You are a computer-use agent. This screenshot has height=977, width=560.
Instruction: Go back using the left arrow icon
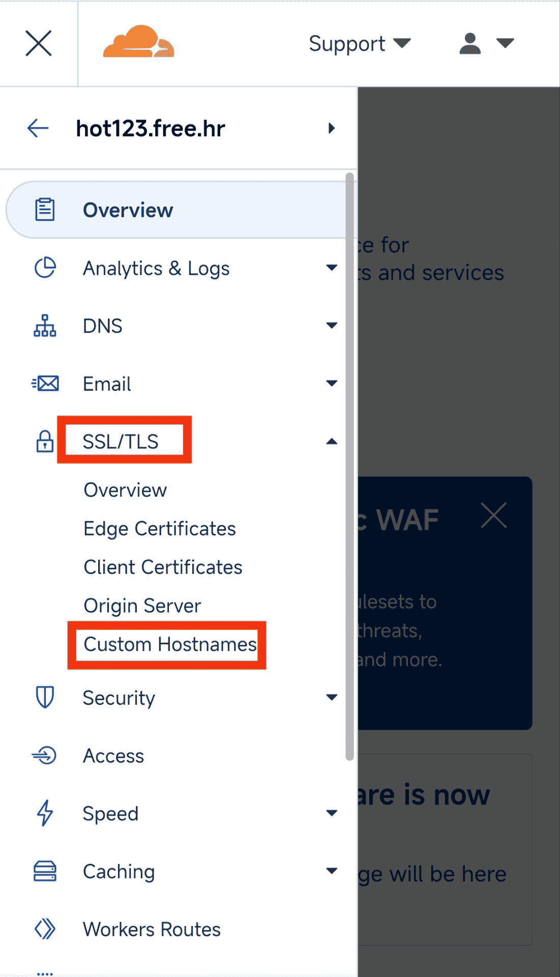pos(38,128)
